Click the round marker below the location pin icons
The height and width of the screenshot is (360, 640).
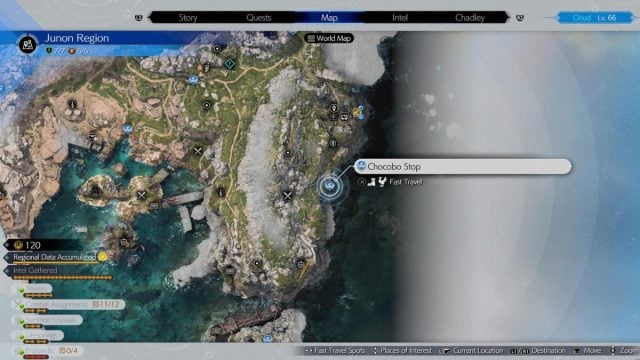[x=333, y=143]
